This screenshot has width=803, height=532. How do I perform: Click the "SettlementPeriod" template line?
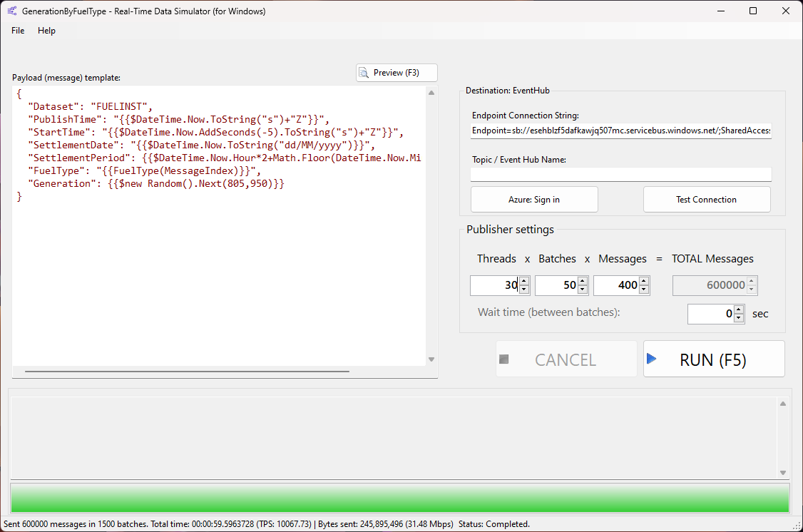pos(225,158)
